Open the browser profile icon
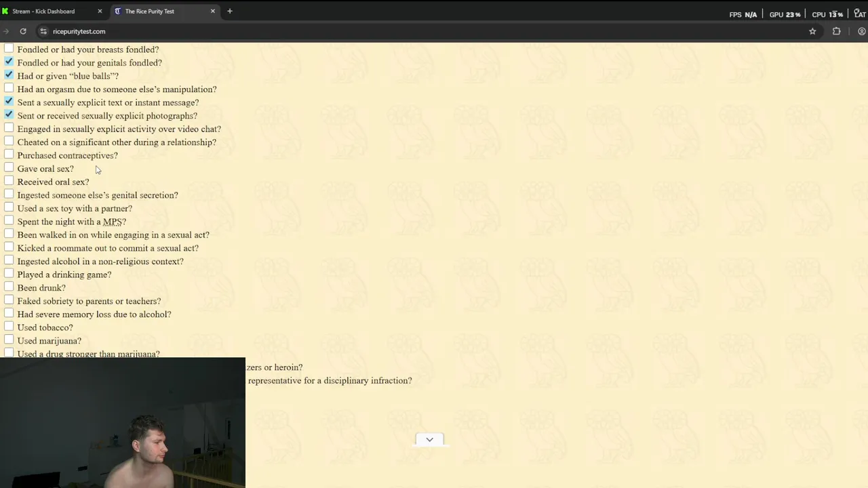The width and height of the screenshot is (868, 488). (862, 31)
